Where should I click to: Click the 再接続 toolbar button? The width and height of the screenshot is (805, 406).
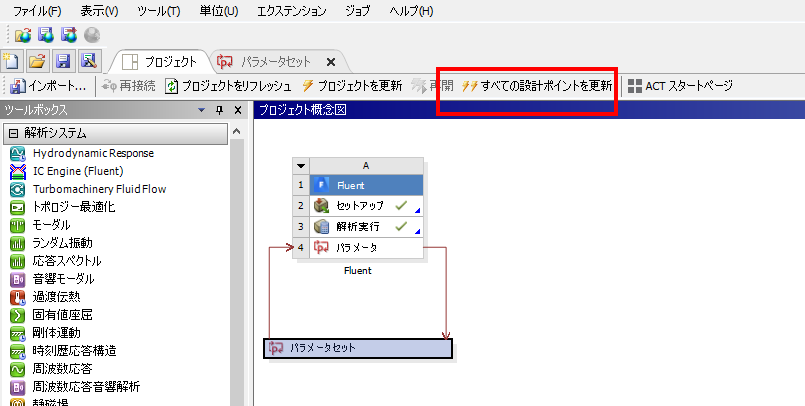click(x=128, y=86)
